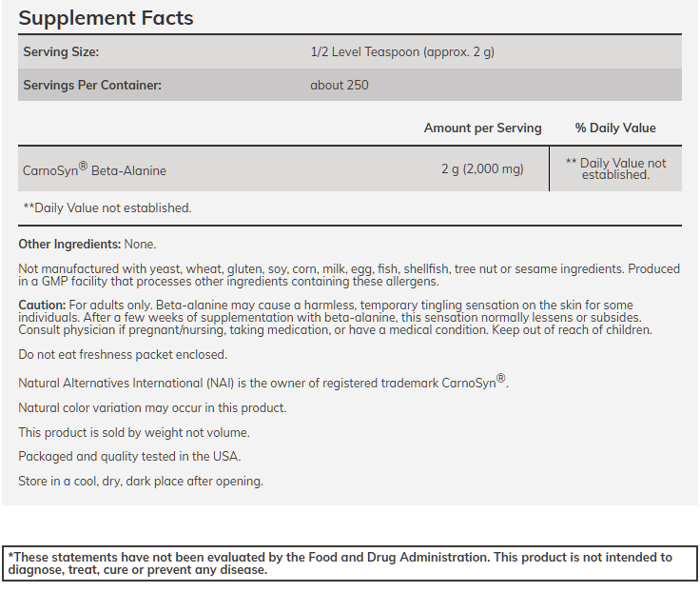Click the 'Store in a cool, dry, dark place' instruction
Viewport: 700px width, 592px height.
click(x=141, y=481)
